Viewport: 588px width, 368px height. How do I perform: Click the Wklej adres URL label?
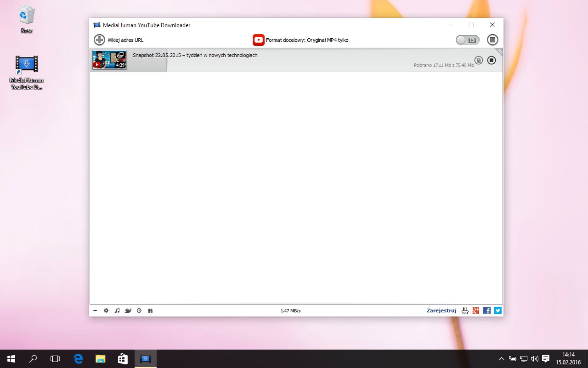(125, 40)
